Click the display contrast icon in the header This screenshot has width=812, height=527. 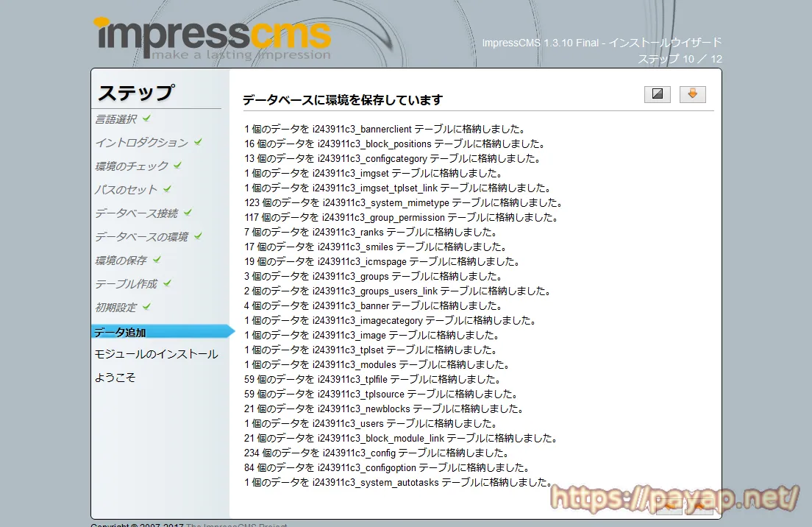657,93
